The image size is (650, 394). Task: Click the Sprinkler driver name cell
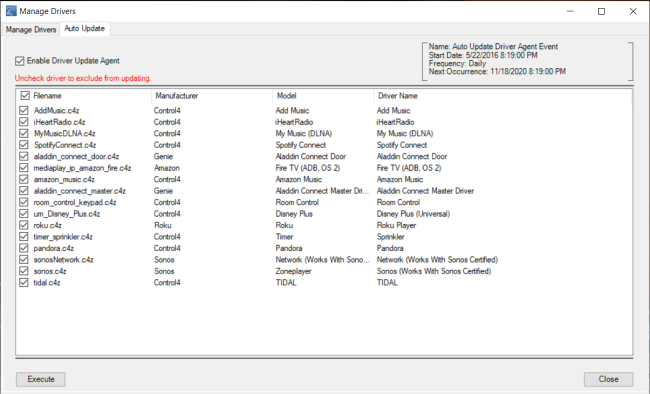(390, 237)
